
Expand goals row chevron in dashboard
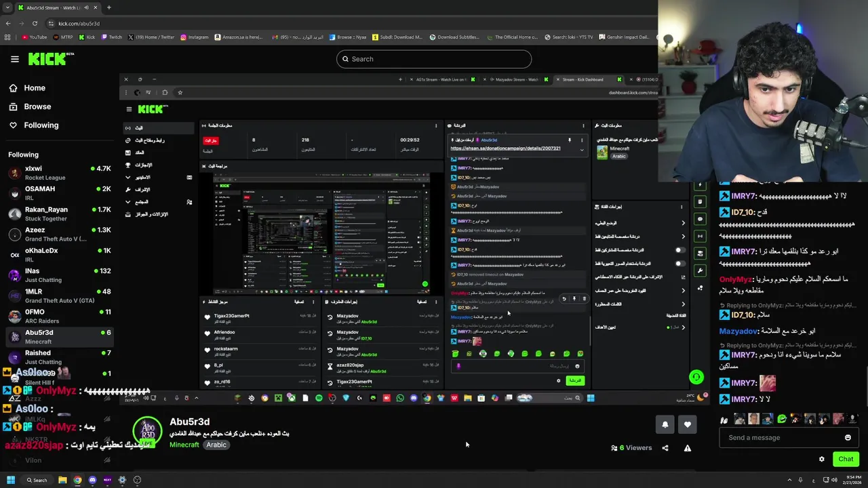click(683, 327)
